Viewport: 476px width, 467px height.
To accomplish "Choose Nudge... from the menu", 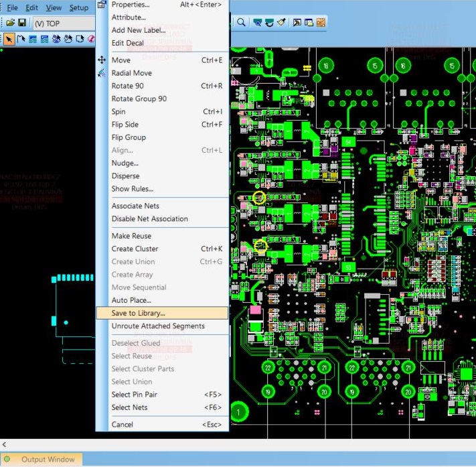I will (x=163, y=163).
